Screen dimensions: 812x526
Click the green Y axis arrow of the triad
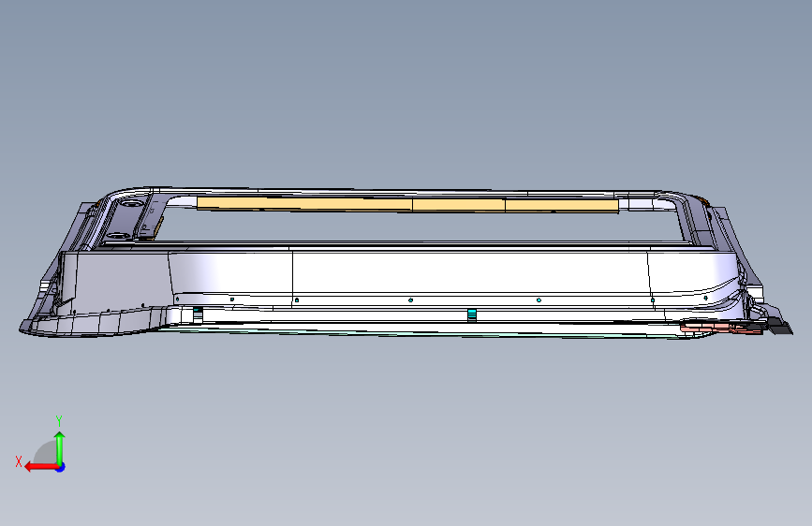(x=60, y=448)
